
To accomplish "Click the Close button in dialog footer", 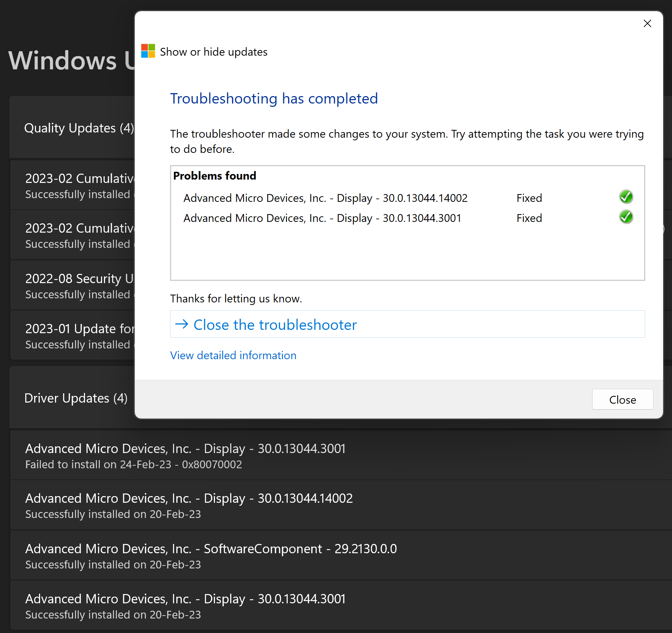I will (622, 399).
